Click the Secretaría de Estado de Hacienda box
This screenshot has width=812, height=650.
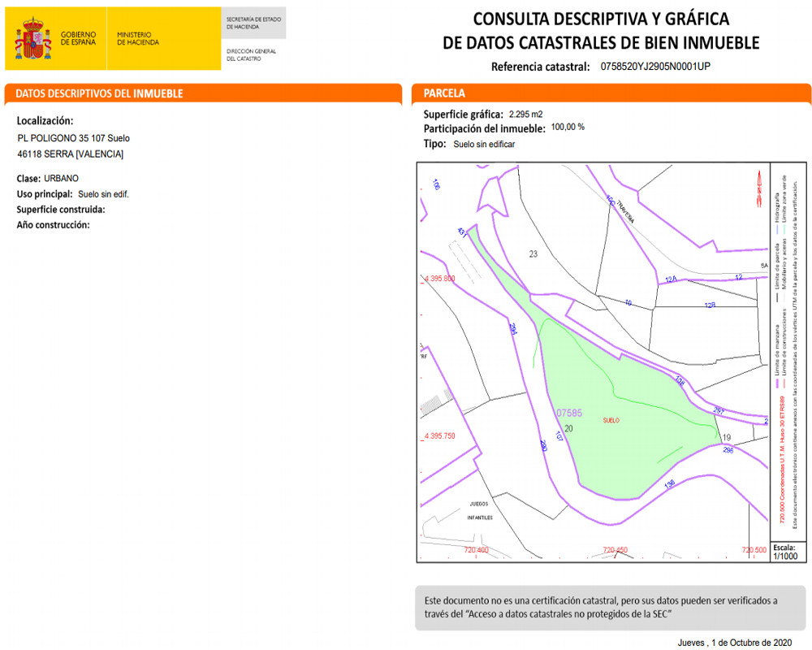255,22
